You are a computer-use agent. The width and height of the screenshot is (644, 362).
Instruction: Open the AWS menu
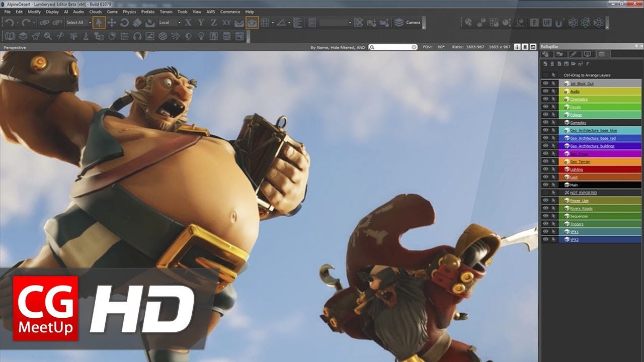pyautogui.click(x=210, y=12)
